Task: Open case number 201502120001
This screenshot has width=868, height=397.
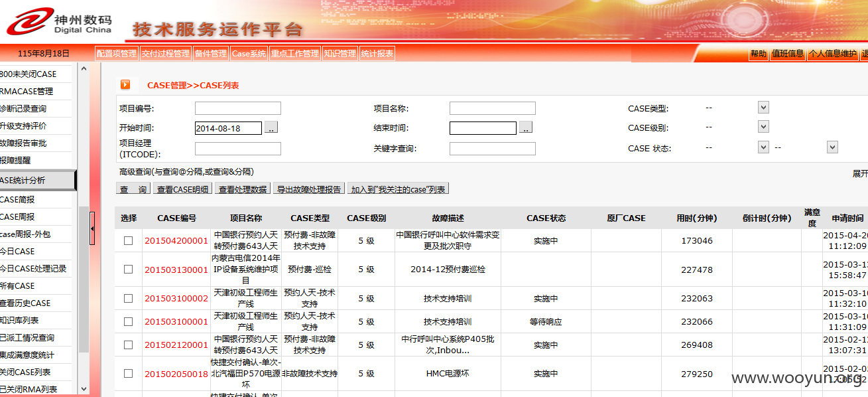Action: click(176, 345)
